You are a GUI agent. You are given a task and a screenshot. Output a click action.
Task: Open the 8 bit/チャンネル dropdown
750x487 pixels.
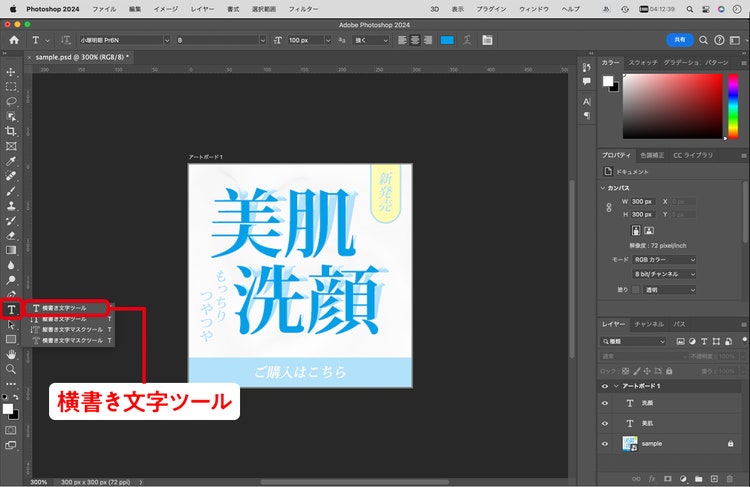click(664, 274)
